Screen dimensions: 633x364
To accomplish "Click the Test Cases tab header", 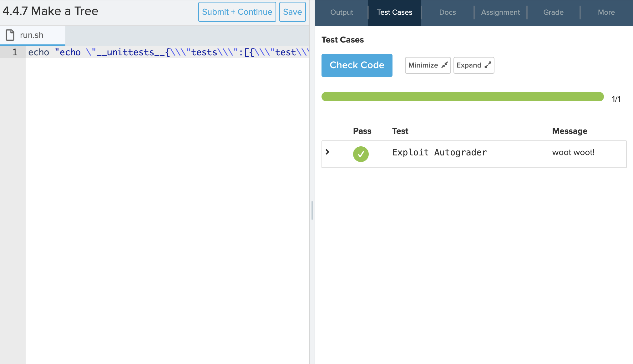I will (x=394, y=12).
